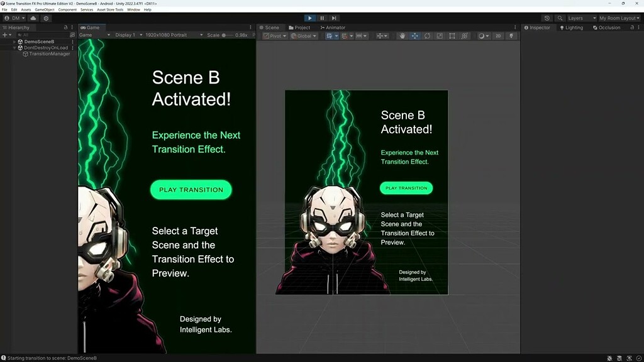This screenshot has height=362, width=644.
Task: Select the Rotate tool
Action: (x=427, y=36)
